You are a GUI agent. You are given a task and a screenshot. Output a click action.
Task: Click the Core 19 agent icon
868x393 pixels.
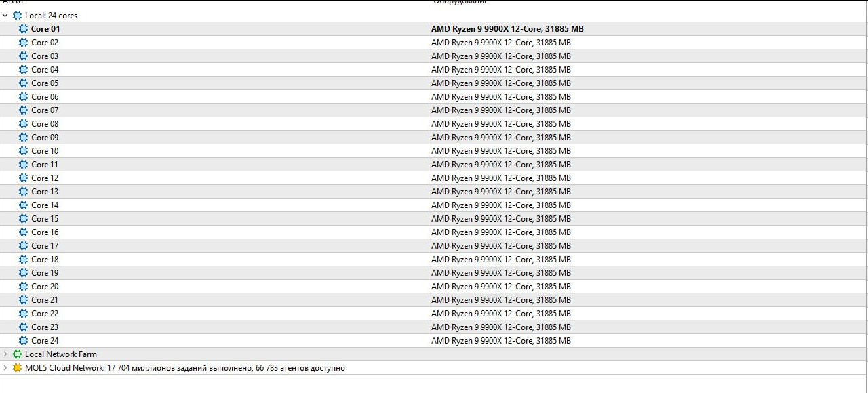24,272
